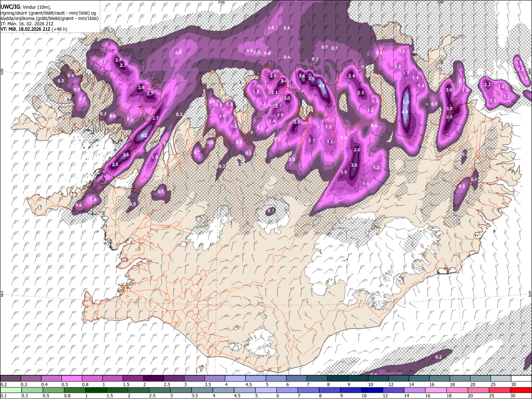Click the 3.3 precipitation value on the map
The height and width of the screenshot is (399, 532).
288,98
